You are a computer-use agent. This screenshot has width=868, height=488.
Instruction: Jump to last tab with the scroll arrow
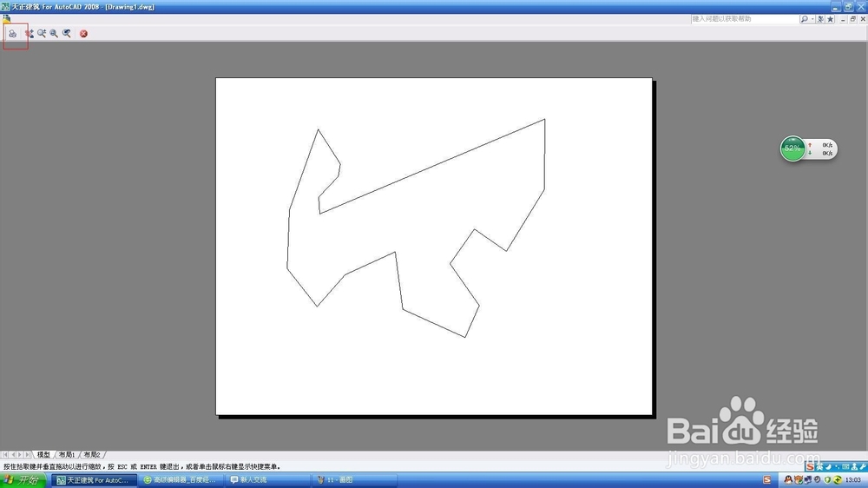point(27,455)
